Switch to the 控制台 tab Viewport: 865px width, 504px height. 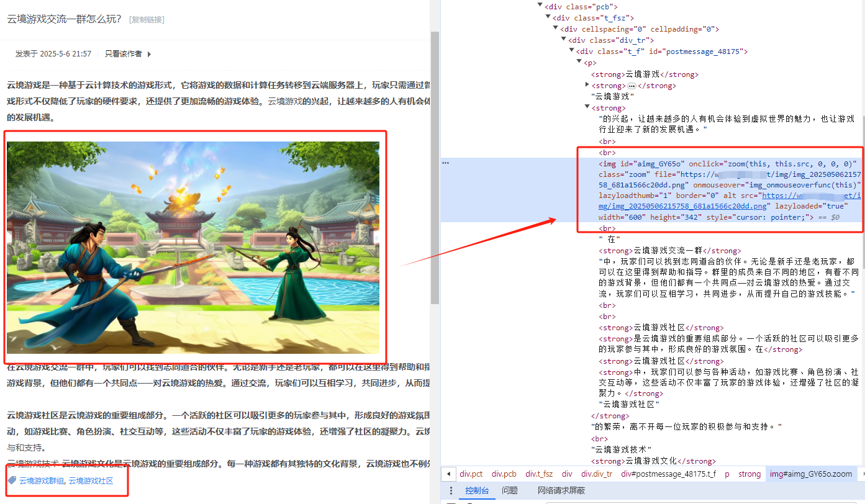tap(477, 491)
